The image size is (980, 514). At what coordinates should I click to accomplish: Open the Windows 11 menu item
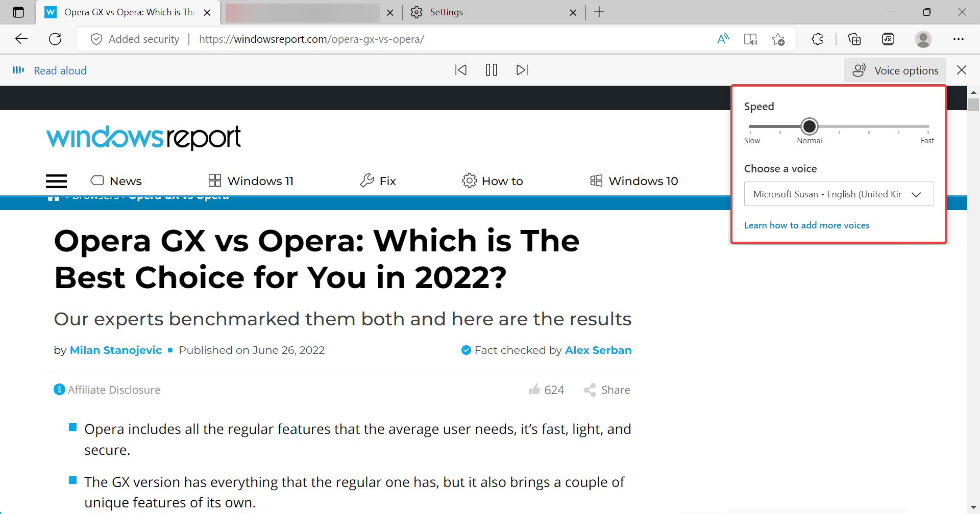[251, 181]
